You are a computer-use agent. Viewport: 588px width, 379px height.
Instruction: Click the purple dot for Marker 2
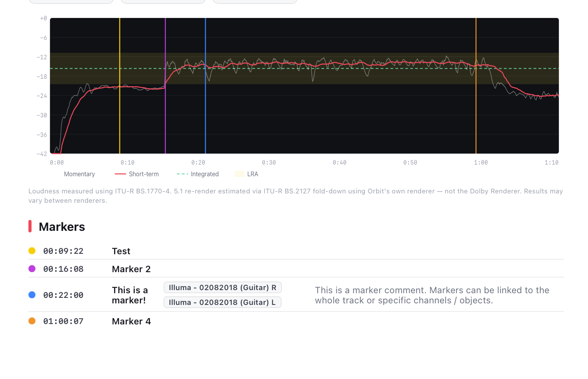pyautogui.click(x=32, y=269)
